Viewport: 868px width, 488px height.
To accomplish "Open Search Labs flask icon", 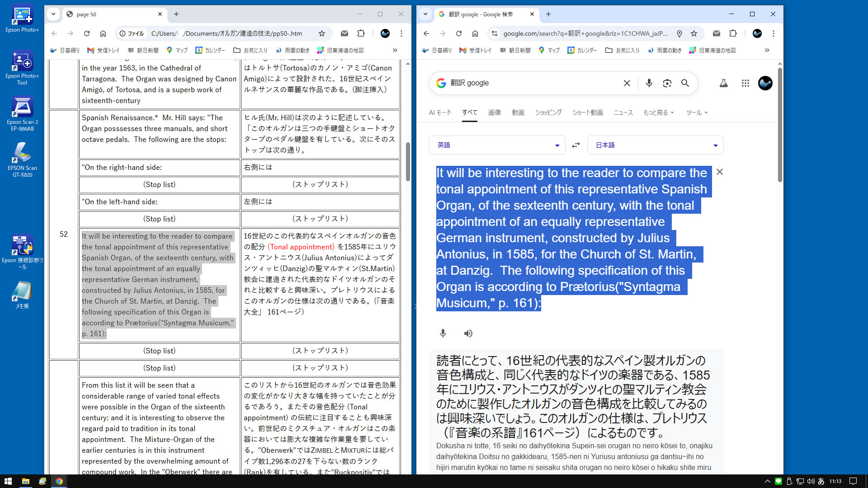I will [723, 83].
